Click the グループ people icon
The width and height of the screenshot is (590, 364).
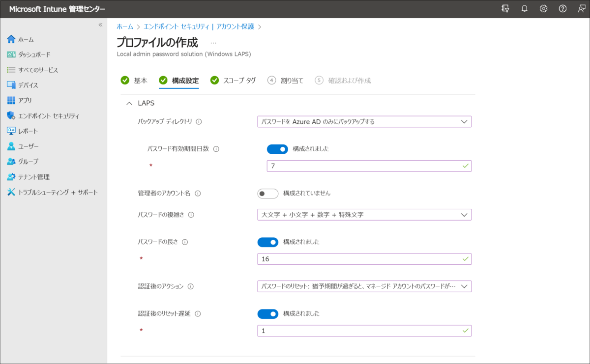pyautogui.click(x=11, y=162)
